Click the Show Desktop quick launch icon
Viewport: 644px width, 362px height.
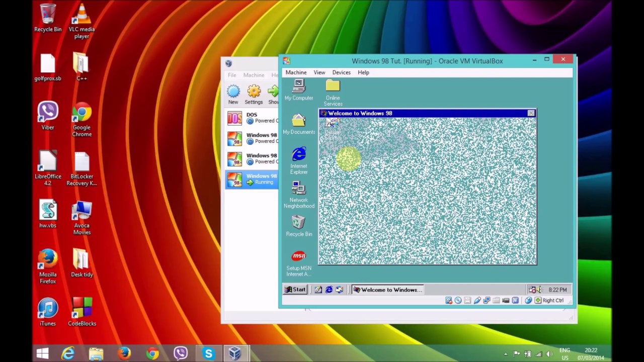coord(318,290)
